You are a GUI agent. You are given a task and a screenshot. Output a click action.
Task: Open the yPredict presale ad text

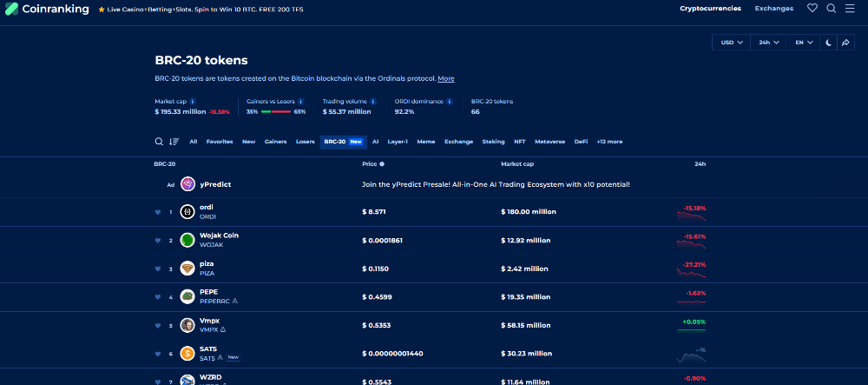496,184
